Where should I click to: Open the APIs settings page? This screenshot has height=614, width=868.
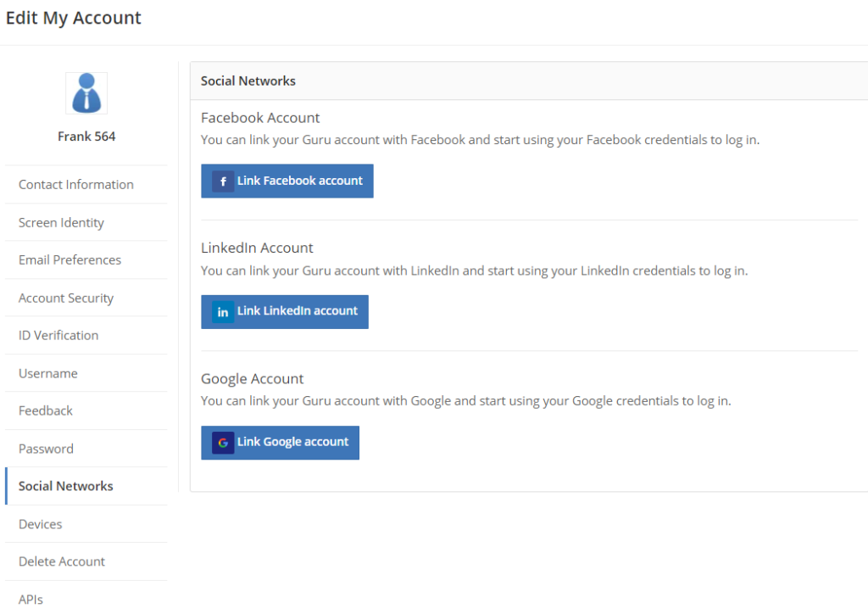click(x=31, y=600)
